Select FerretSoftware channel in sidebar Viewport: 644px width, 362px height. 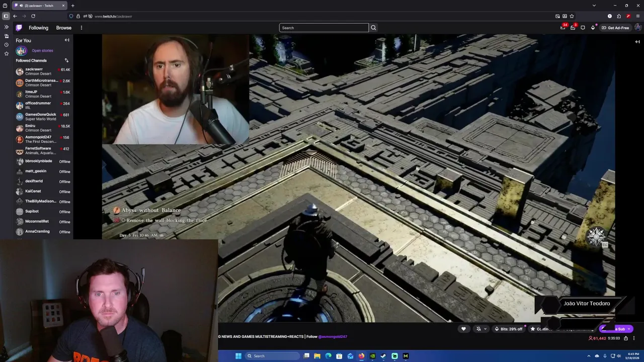point(43,150)
